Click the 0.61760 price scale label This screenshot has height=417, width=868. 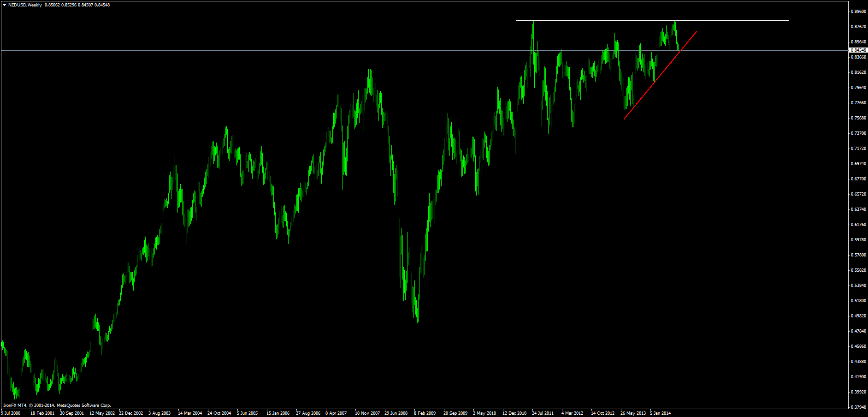click(x=858, y=224)
